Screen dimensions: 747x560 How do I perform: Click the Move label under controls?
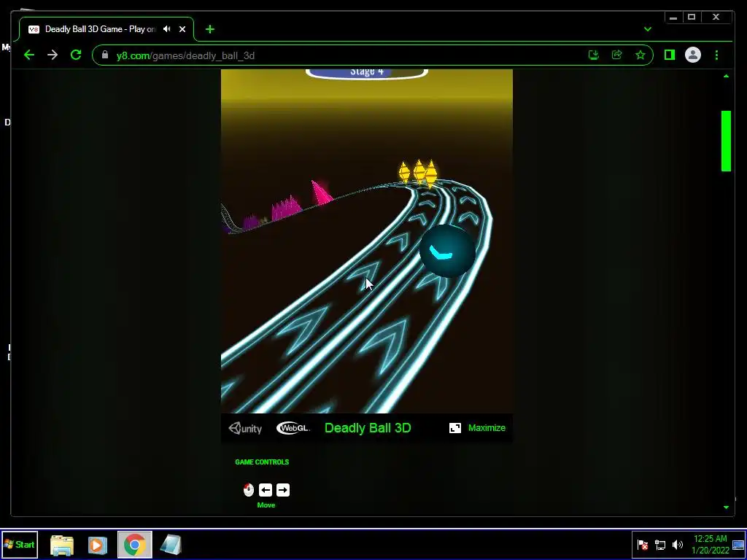click(x=266, y=505)
